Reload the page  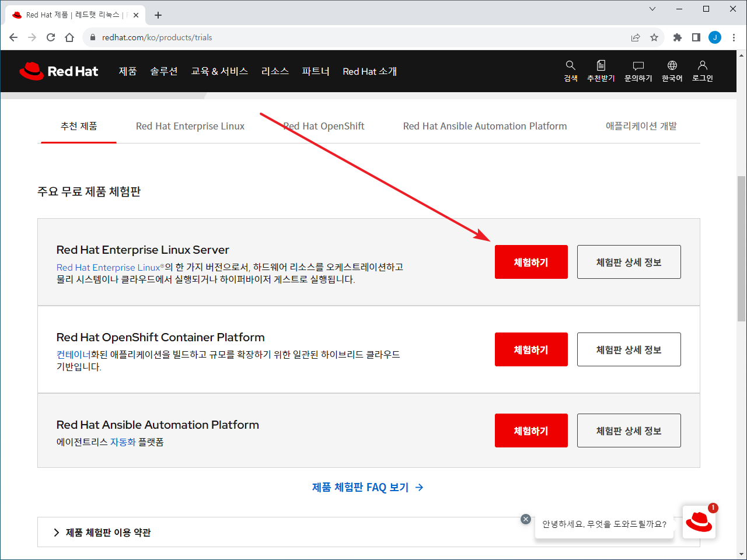tap(51, 37)
